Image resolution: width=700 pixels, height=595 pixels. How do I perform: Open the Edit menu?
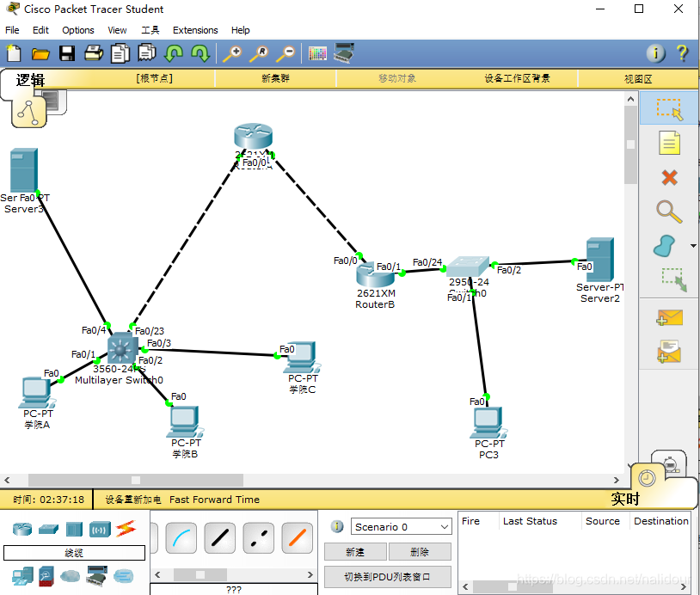tap(40, 30)
